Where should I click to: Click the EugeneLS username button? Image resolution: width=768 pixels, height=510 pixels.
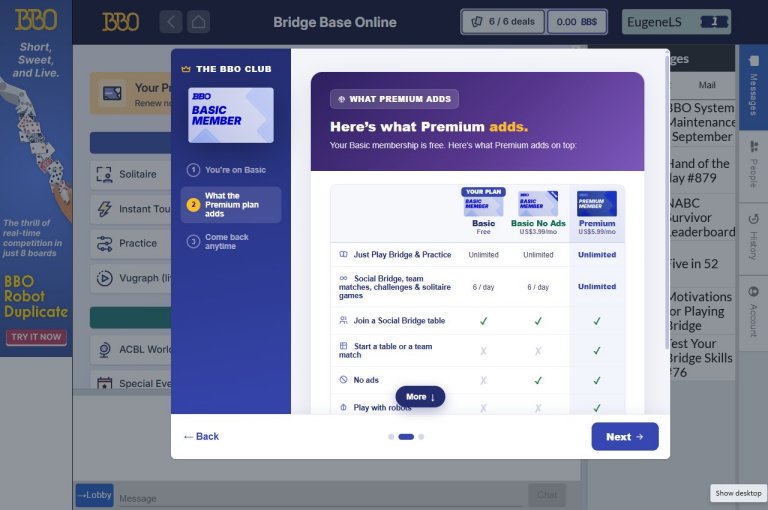pyautogui.click(x=676, y=22)
